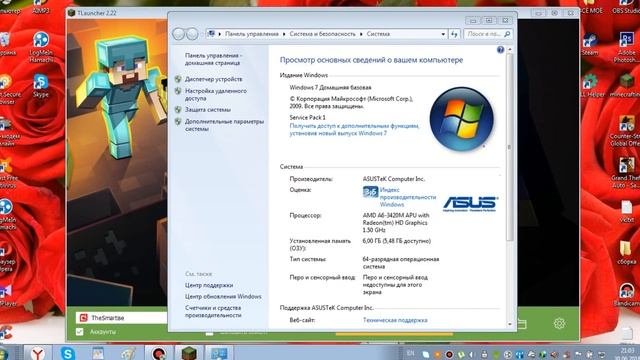Open the сборка folder on desktop
This screenshot has height=360, width=640.
click(627, 252)
